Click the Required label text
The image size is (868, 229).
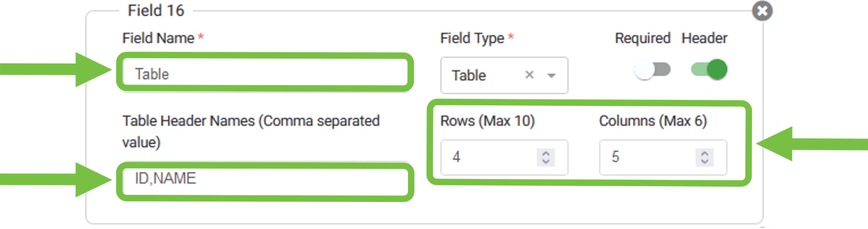(642, 38)
